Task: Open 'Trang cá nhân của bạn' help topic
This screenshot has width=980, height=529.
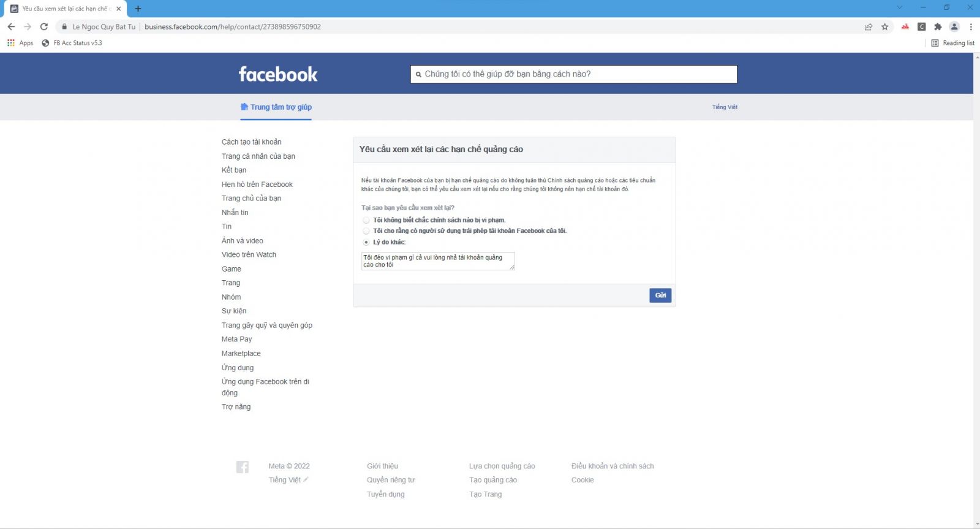Action: pos(258,156)
